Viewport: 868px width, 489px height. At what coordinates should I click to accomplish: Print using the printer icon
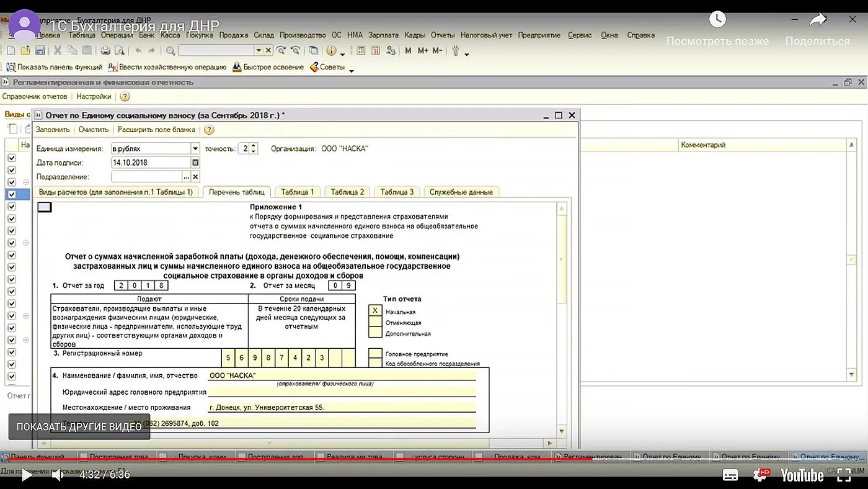pos(105,50)
